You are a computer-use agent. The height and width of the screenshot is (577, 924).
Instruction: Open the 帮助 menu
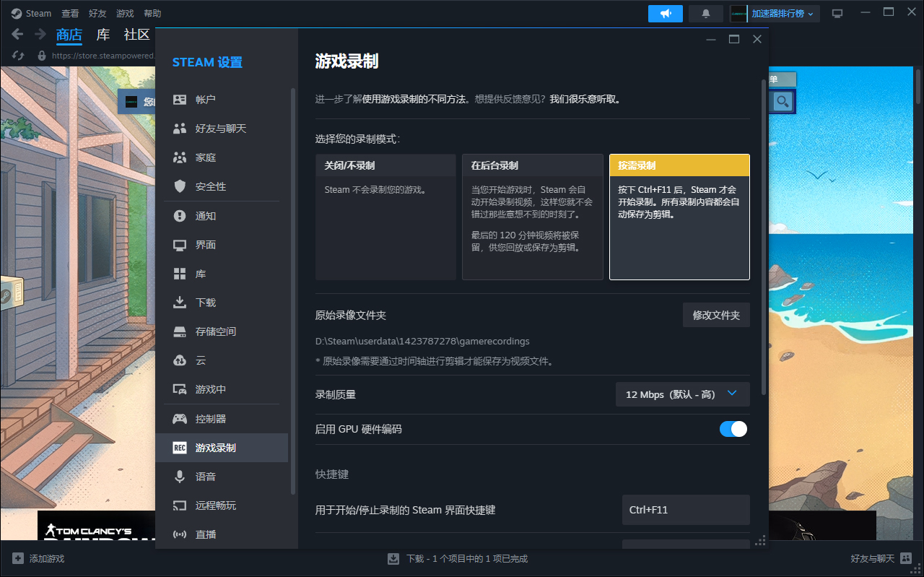click(152, 13)
